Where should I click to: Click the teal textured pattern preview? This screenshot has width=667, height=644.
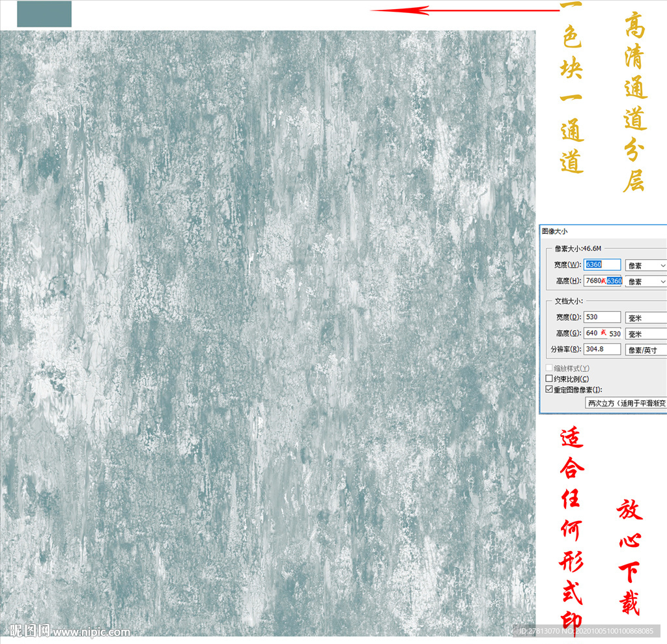268,333
